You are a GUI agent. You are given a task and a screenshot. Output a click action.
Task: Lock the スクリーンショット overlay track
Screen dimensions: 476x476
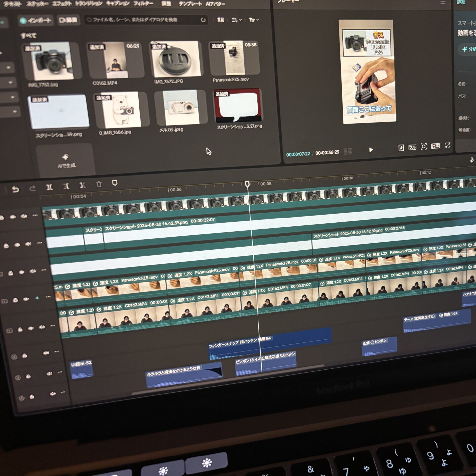pyautogui.click(x=6, y=246)
